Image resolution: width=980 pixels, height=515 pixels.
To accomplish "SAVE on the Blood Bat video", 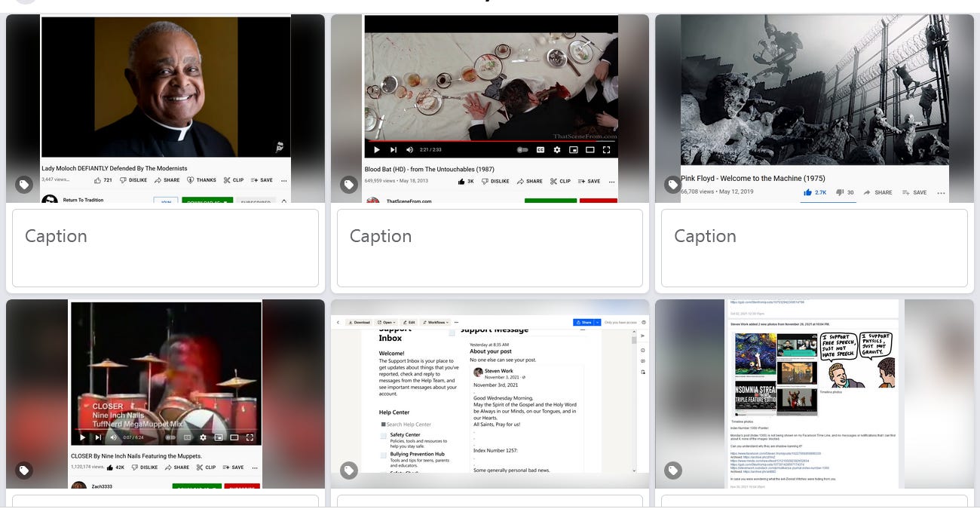I will tap(589, 181).
